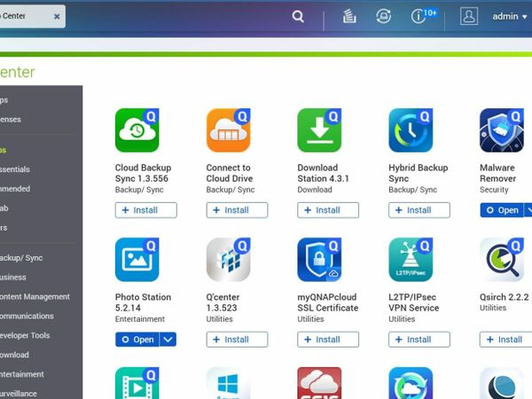Click the Cloud Backup Sync app icon
This screenshot has height=399, width=532.
coord(137,130)
